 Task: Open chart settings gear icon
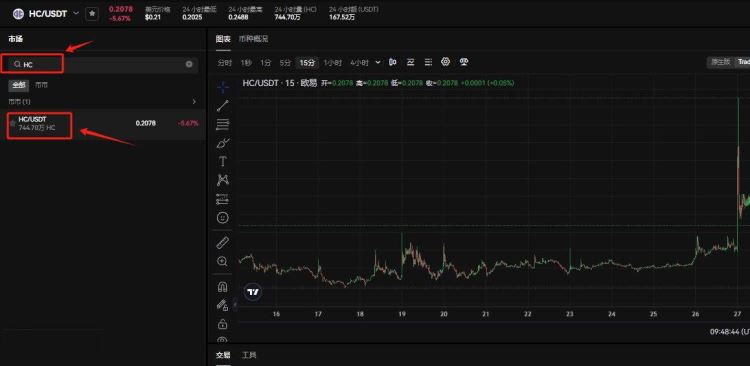click(446, 62)
